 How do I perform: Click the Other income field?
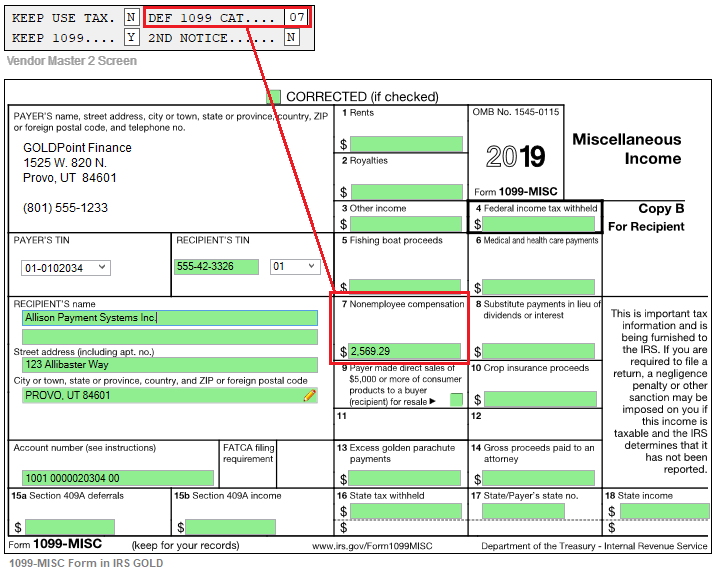tap(406, 225)
